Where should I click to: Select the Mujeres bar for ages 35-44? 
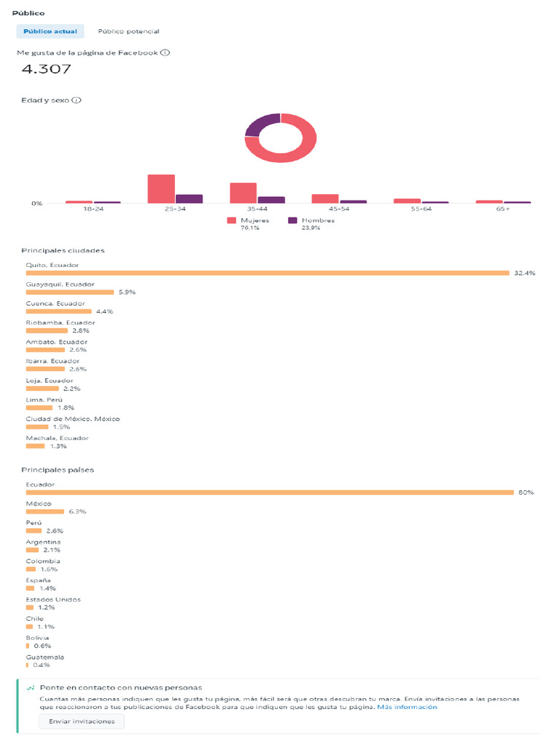tap(244, 193)
